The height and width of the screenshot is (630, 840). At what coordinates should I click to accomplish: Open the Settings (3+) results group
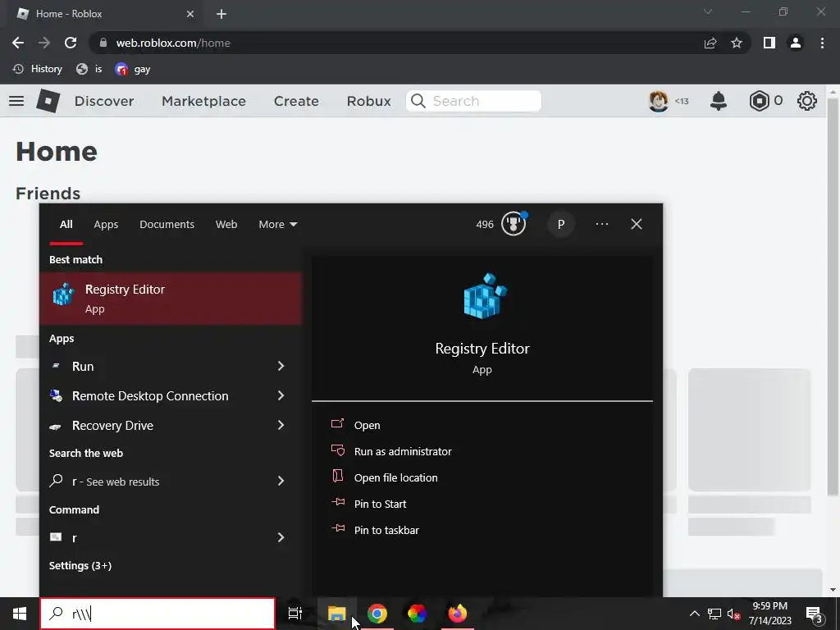coord(80,566)
